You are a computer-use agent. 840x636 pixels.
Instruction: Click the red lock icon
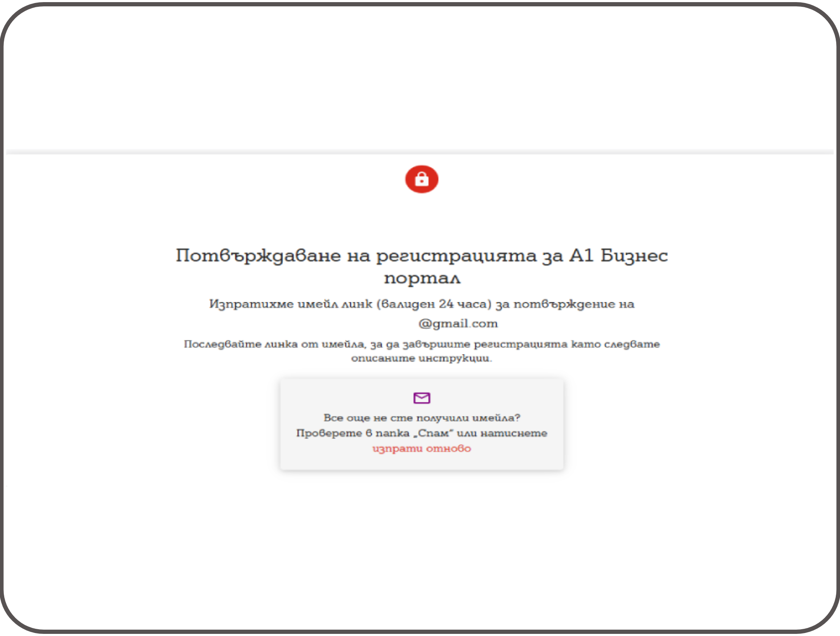(x=421, y=179)
